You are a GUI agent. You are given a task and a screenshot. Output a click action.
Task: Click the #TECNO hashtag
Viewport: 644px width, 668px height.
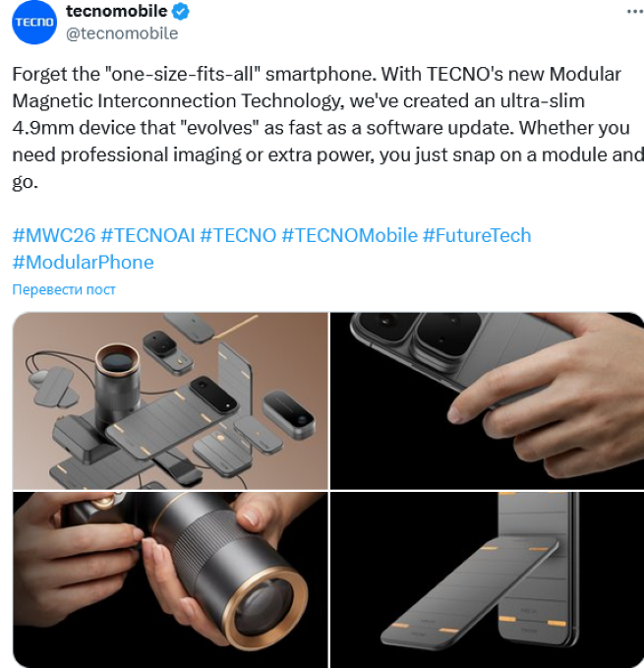238,235
